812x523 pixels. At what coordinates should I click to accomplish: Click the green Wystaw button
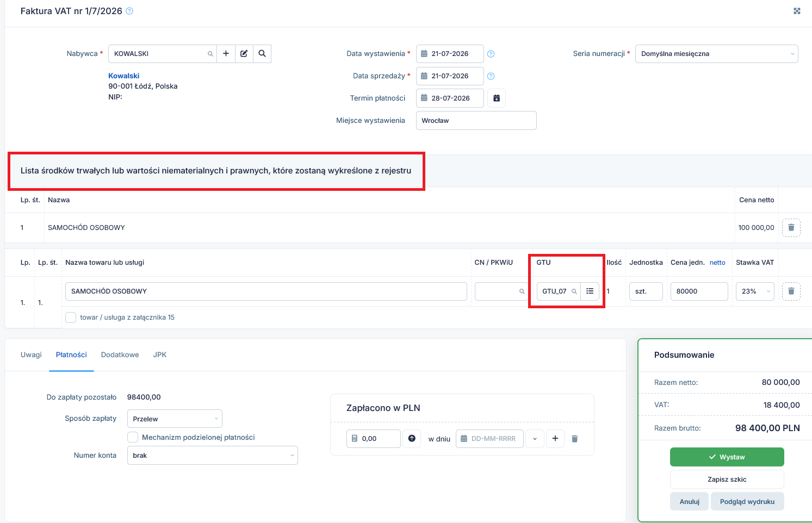727,457
